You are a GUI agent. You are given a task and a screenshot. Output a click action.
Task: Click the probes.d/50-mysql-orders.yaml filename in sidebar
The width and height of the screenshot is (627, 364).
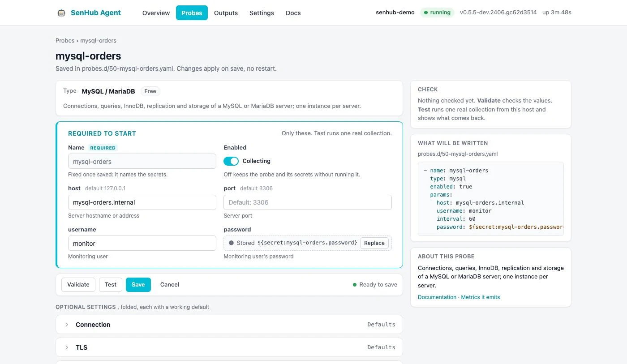458,154
